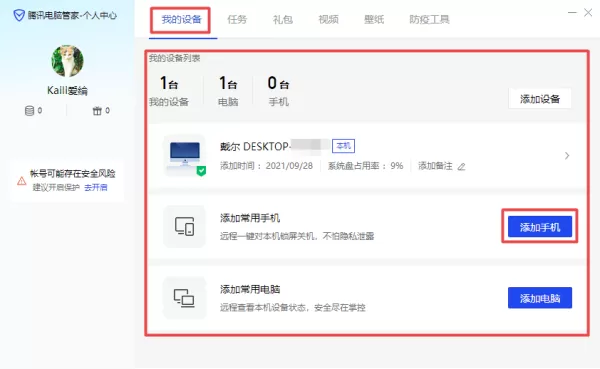Image resolution: width=600 pixels, height=369 pixels.
Task: Click the Tencent PC Manager shield logo
Action: click(x=19, y=15)
